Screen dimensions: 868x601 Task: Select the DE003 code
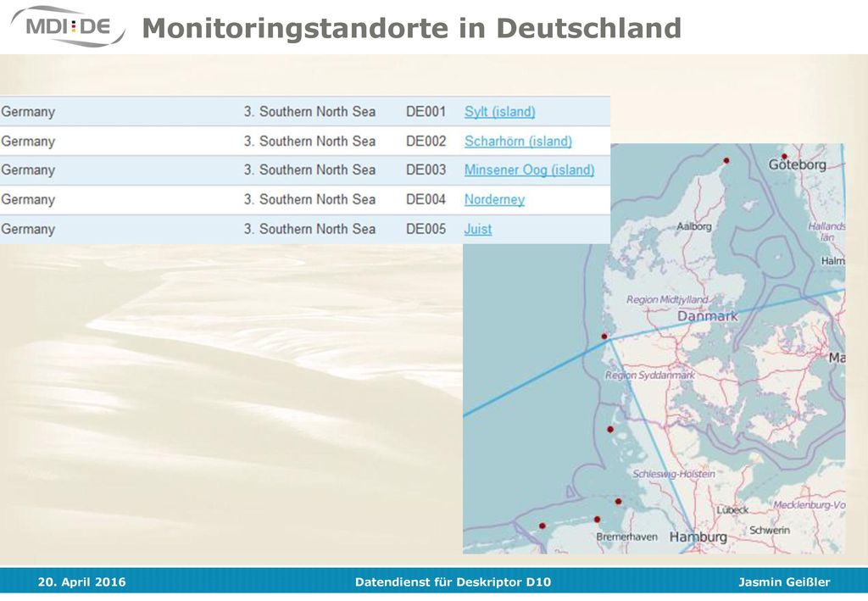click(426, 170)
